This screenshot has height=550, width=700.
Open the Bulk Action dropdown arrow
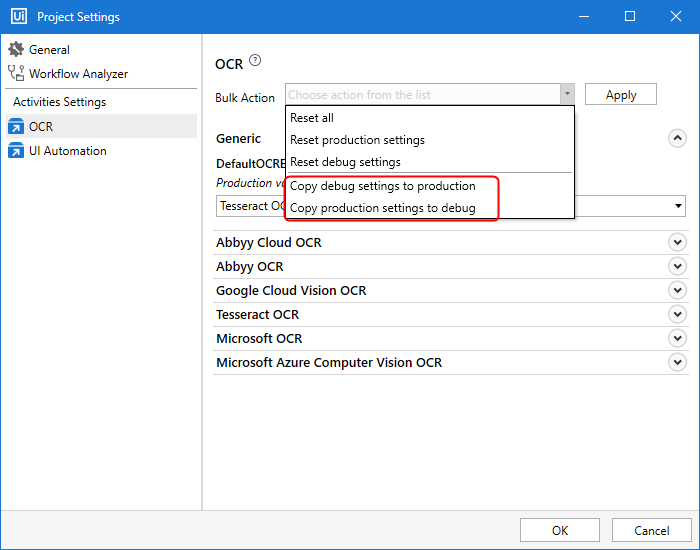click(567, 95)
